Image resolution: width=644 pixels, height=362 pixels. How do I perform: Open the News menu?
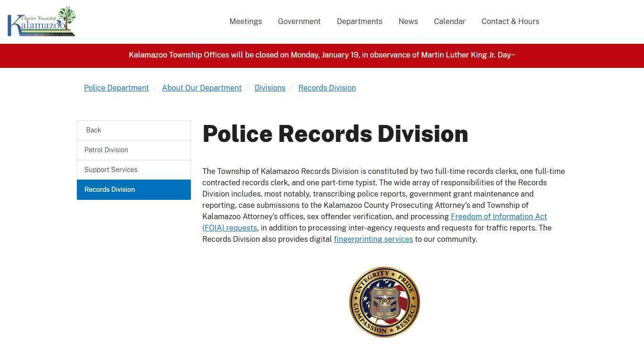pyautogui.click(x=408, y=21)
